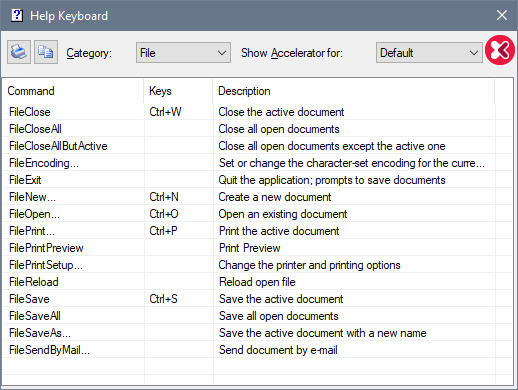This screenshot has height=390, width=518.
Task: Select the FileCloseAll command
Action: [x=35, y=129]
